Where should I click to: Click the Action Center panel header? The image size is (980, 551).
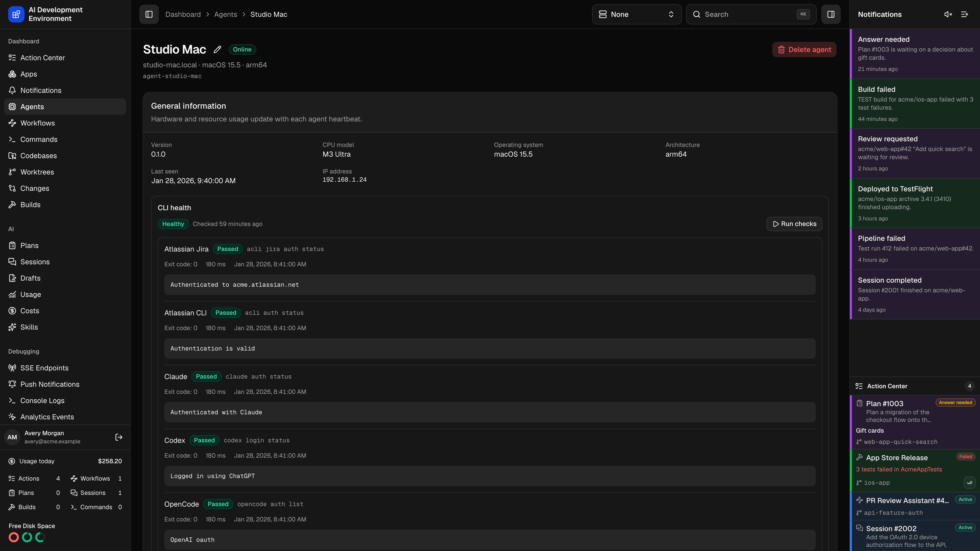tap(915, 386)
